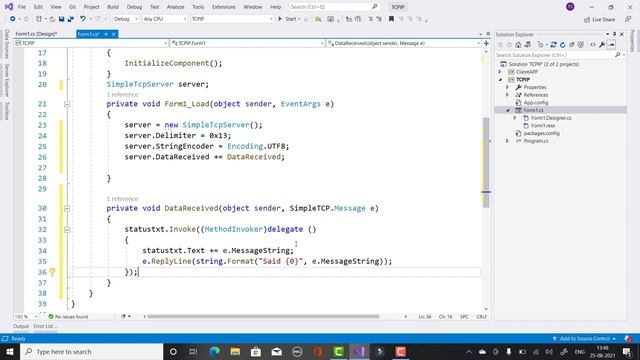Open Microsoft Store from taskbar
This screenshot has width=640, height=360.
pos(256,351)
